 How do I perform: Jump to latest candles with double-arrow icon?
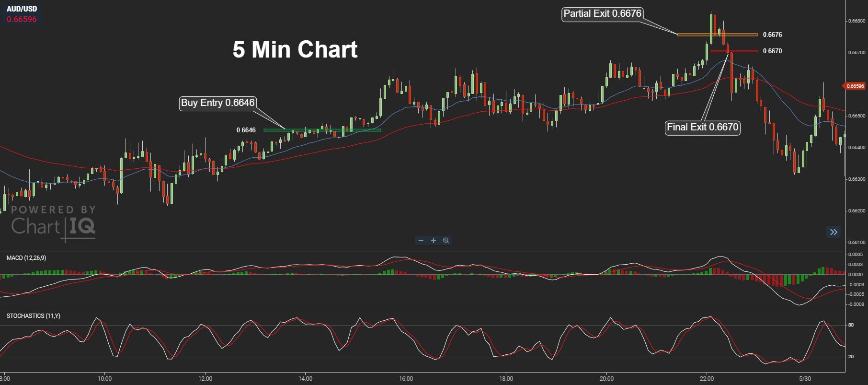834,232
